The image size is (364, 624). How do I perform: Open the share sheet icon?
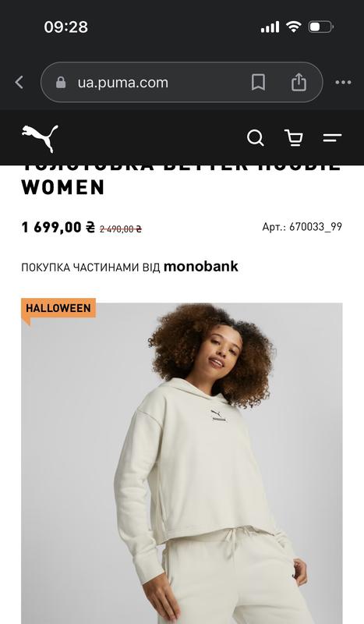tap(299, 83)
